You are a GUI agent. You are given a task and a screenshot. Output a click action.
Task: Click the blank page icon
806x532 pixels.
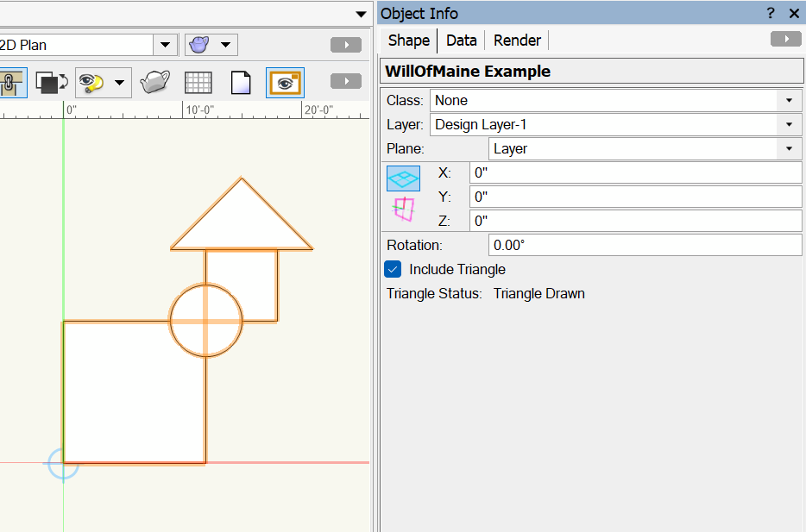pos(241,83)
